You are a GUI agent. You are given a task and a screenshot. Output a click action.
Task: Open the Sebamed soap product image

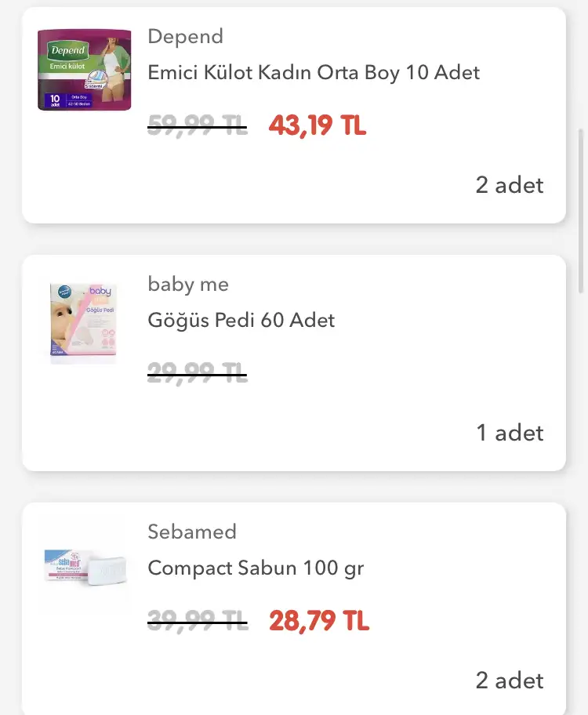pyautogui.click(x=84, y=565)
